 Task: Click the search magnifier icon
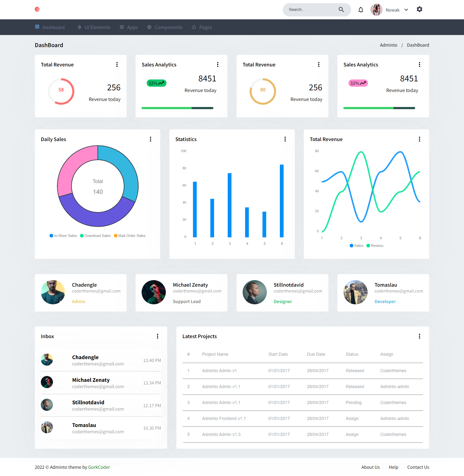click(341, 9)
